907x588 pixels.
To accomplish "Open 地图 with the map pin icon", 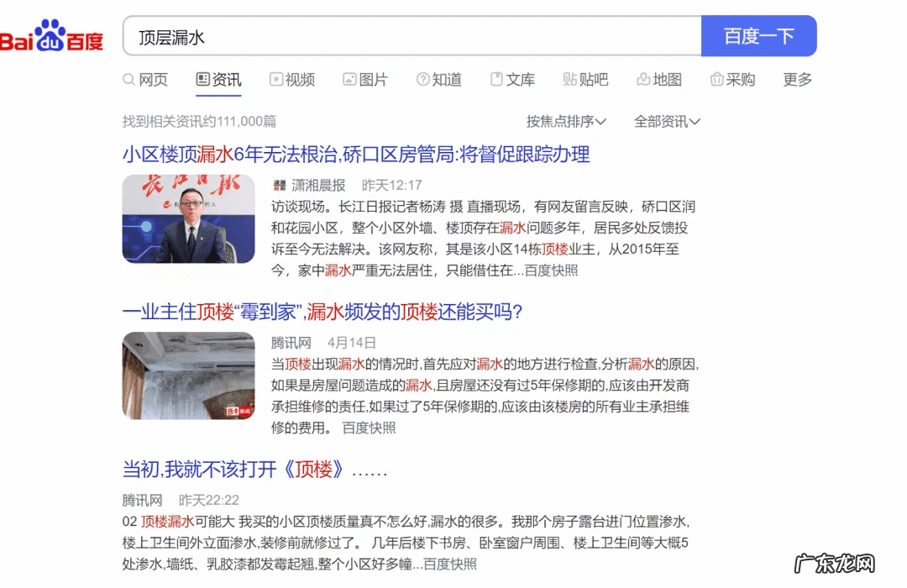I will pos(642,79).
